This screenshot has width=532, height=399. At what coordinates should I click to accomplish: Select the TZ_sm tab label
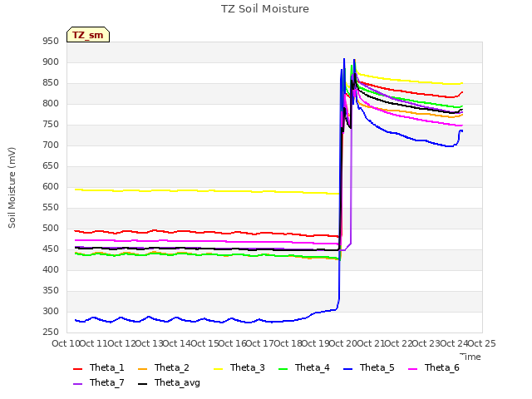pos(87,35)
